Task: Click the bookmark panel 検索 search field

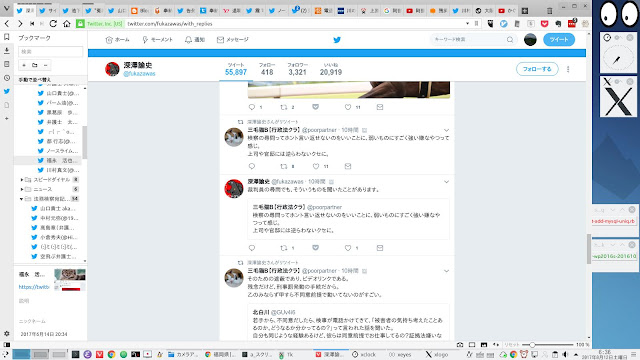Action: tap(51, 51)
